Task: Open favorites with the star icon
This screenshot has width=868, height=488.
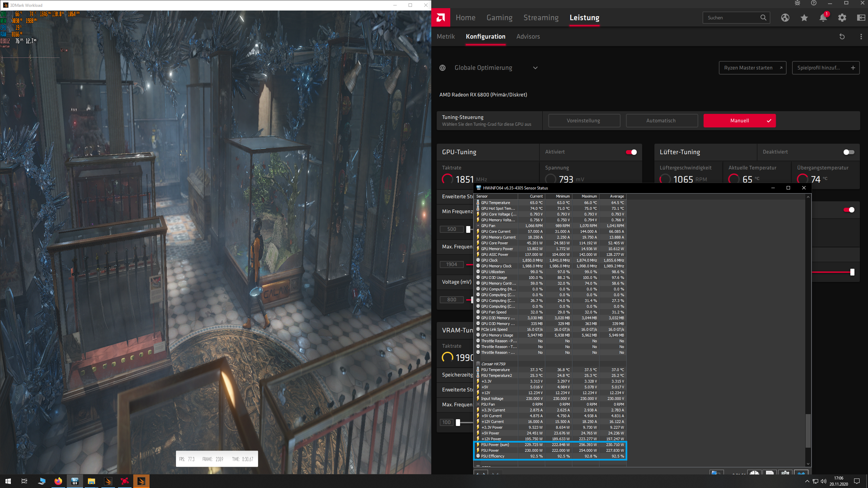Action: (804, 18)
